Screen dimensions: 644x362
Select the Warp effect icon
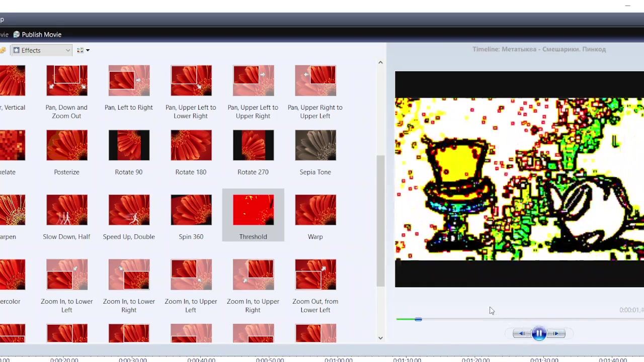[315, 211]
